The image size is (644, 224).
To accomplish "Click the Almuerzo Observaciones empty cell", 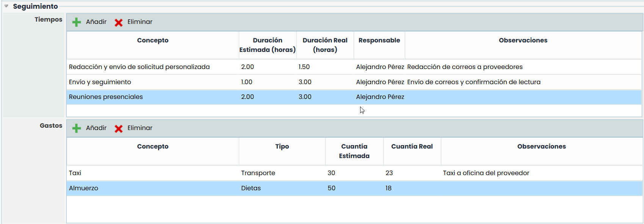I will click(541, 188).
